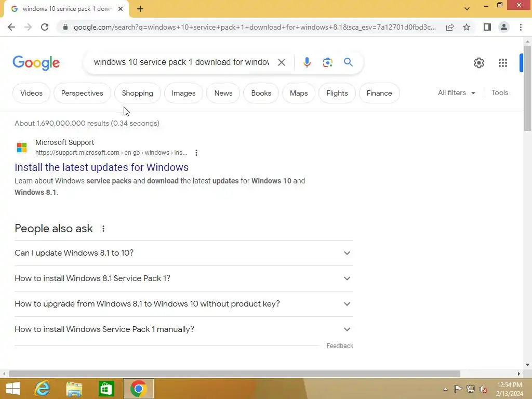The width and height of the screenshot is (532, 399).
Task: Open Google quick settings gear
Action: point(478,63)
